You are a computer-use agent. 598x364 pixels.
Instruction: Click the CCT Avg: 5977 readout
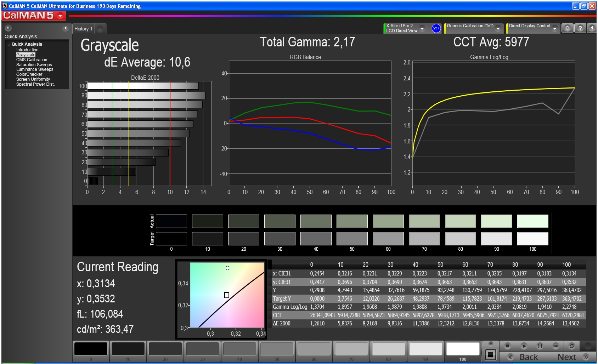coord(491,42)
